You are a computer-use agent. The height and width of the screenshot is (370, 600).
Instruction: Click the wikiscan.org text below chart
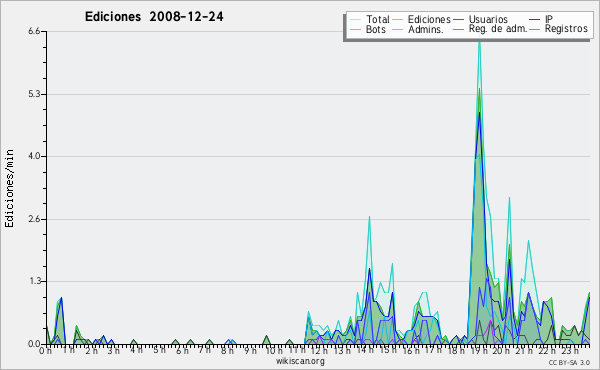pos(300,361)
